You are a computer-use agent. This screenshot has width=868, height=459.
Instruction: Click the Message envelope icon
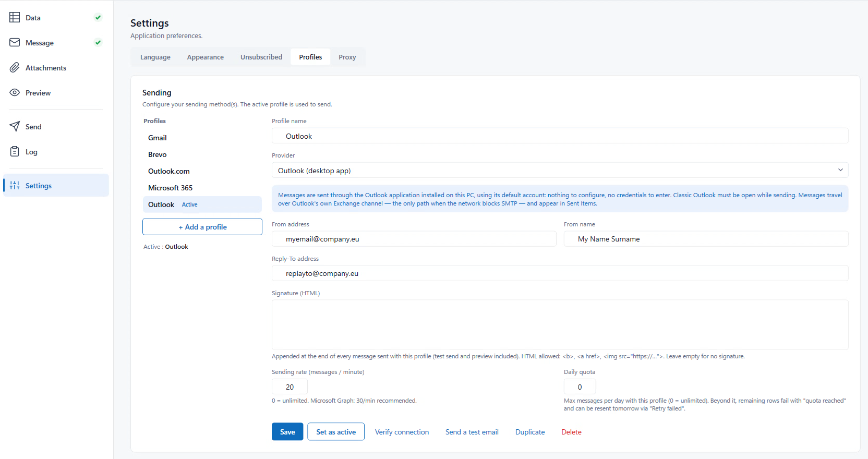coord(15,43)
